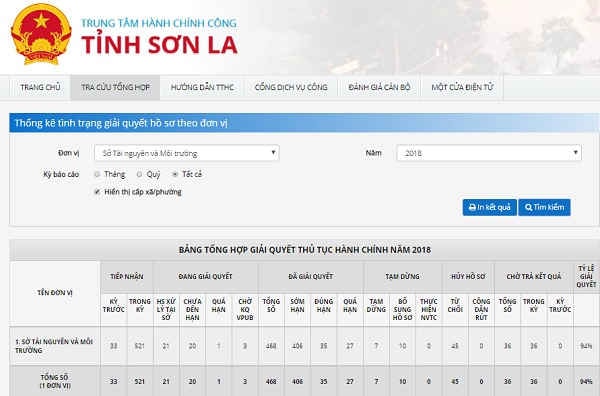Click 94% in the TỔNG SỐ row

[586, 381]
